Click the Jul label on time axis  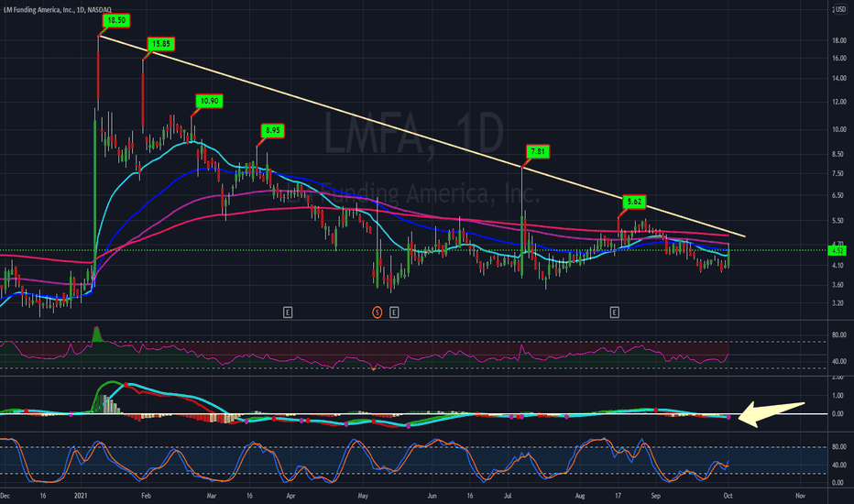(x=508, y=496)
